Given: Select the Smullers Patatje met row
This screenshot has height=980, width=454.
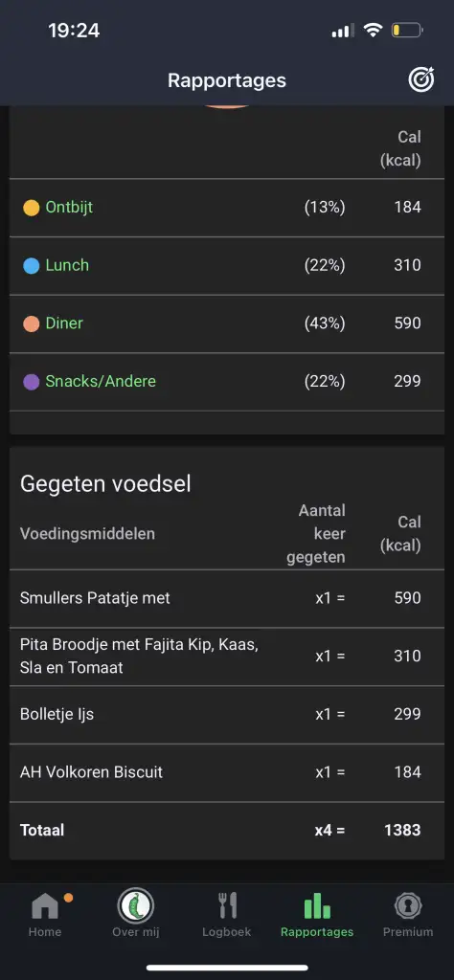Looking at the screenshot, I should coord(227,598).
